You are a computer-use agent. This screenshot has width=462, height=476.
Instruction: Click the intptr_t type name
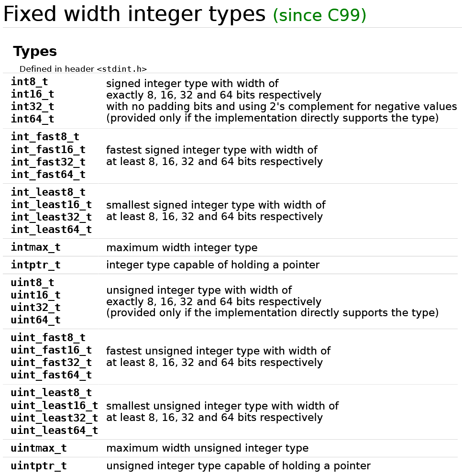[35, 265]
